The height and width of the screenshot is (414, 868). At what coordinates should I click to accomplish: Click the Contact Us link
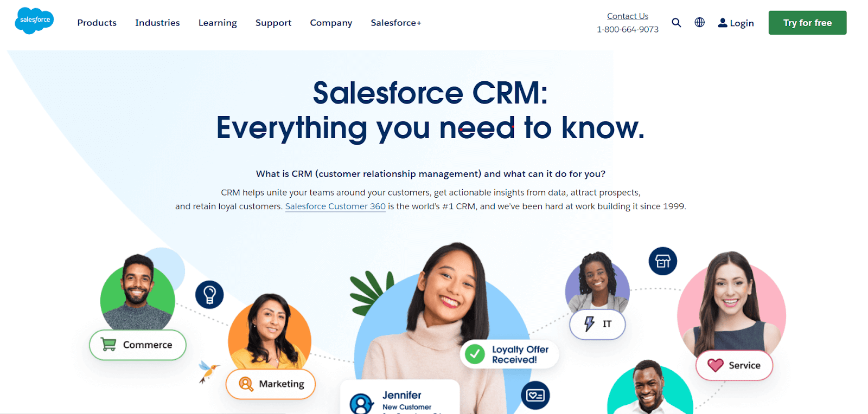628,16
